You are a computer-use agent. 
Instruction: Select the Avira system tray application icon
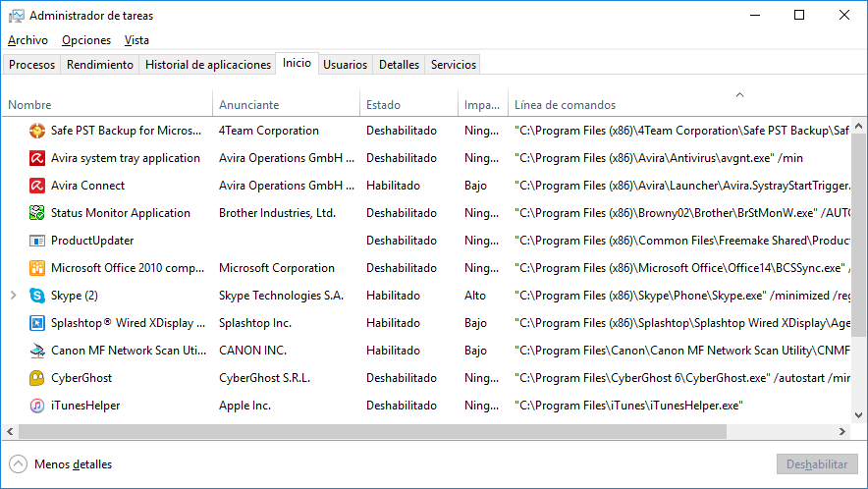pos(37,158)
